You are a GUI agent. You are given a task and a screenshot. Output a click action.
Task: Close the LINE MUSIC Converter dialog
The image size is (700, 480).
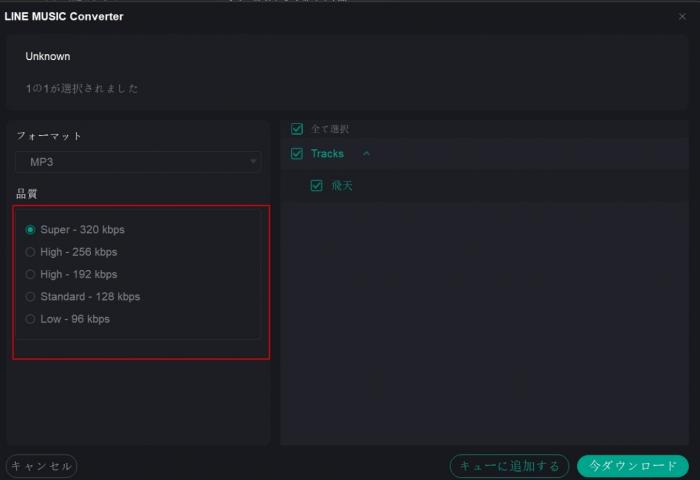682,17
